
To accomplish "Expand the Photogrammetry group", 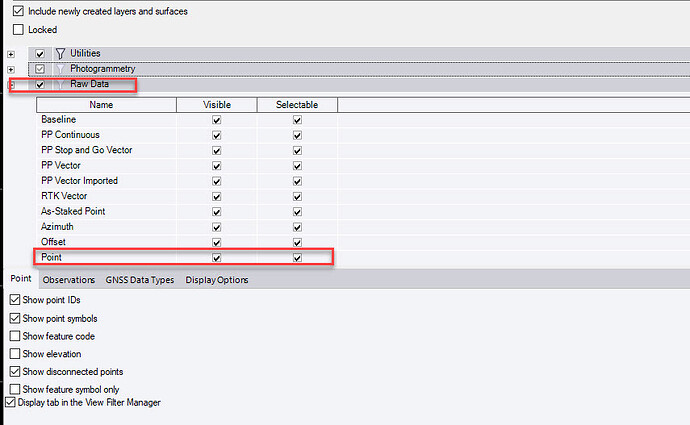I will pos(11,68).
